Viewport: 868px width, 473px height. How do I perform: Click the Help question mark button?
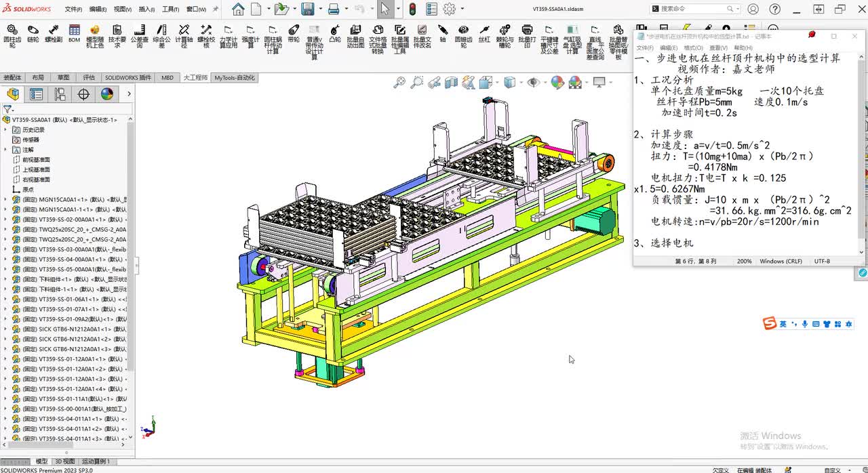[775, 9]
